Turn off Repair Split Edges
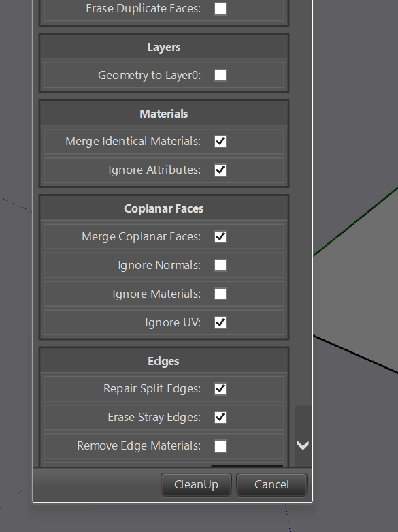Viewport: 398px width, 532px height. (x=220, y=389)
